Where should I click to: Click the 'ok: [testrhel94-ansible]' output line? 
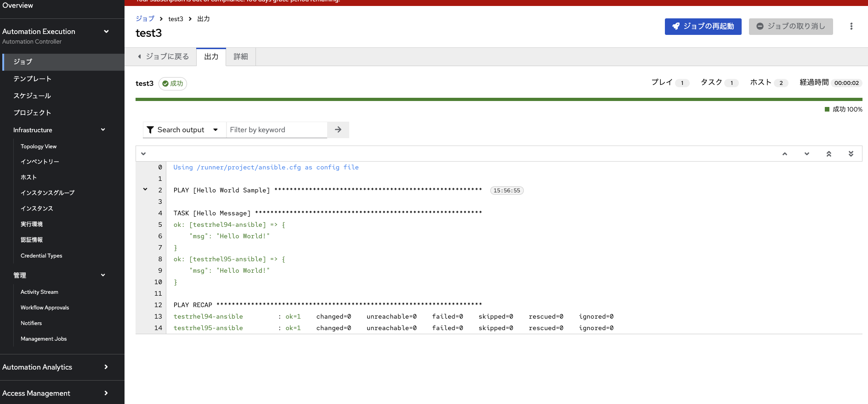click(x=229, y=224)
